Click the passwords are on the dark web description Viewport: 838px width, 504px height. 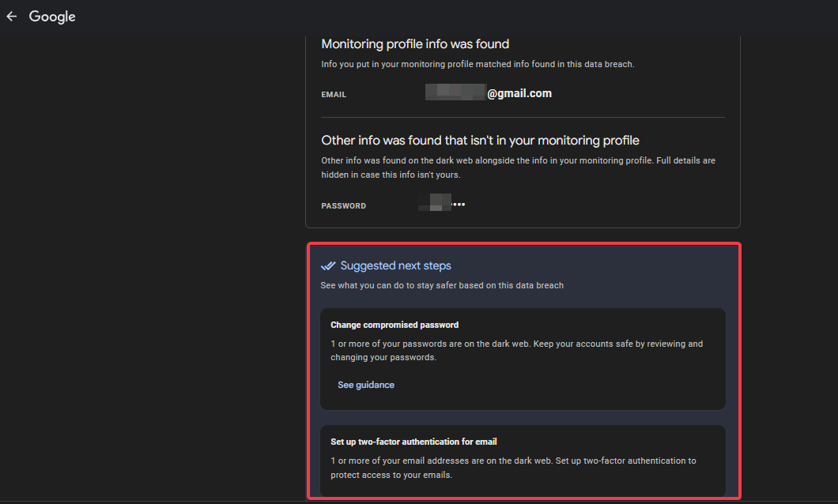516,350
